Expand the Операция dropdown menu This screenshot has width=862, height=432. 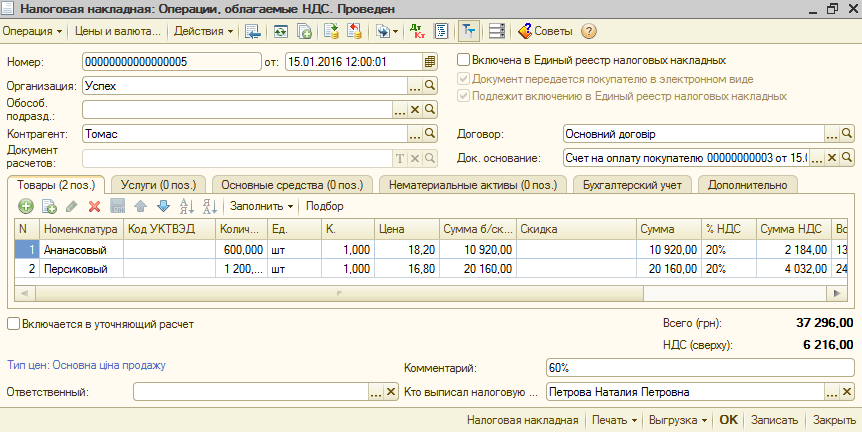pos(32,31)
